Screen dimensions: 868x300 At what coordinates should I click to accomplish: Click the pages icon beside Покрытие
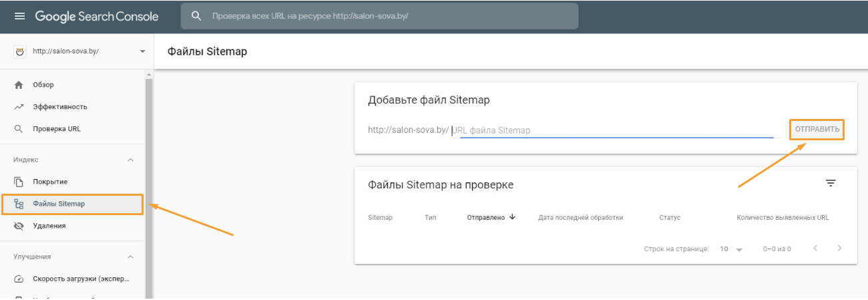(19, 182)
